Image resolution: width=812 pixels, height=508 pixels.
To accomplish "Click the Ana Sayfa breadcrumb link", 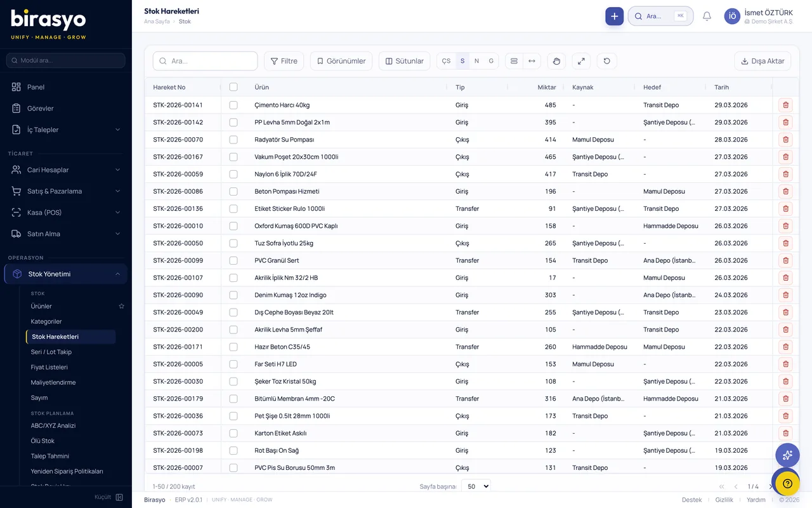I will click(157, 22).
